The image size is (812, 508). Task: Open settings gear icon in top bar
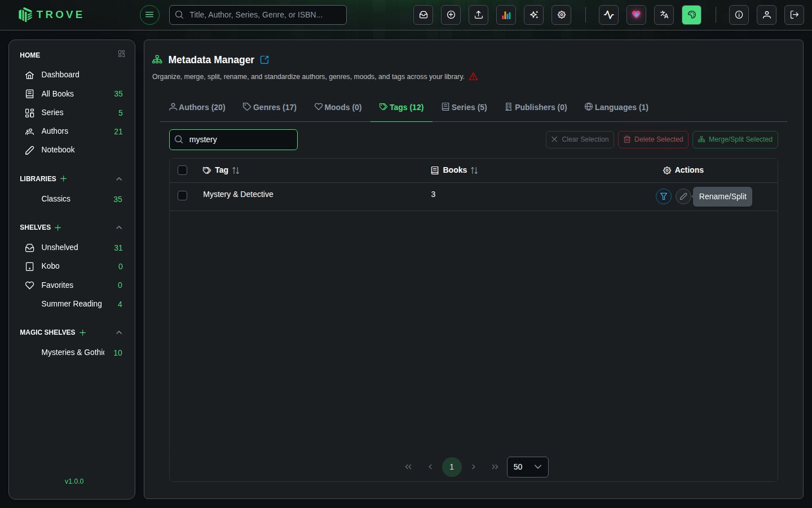(562, 15)
